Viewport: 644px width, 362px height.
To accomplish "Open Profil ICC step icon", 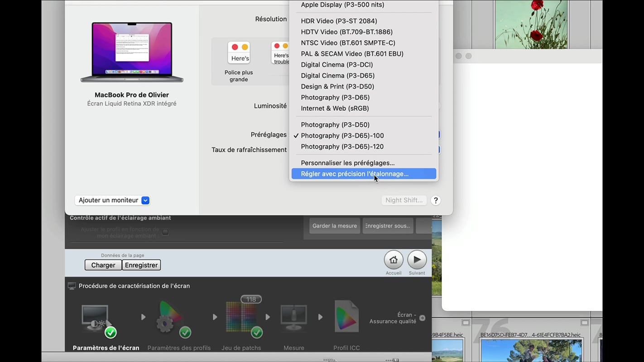I will click(346, 317).
